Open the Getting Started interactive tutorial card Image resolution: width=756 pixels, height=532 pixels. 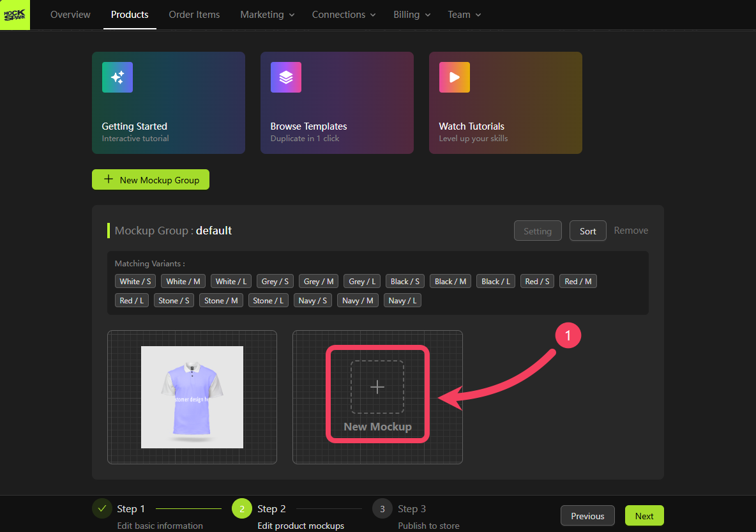169,103
